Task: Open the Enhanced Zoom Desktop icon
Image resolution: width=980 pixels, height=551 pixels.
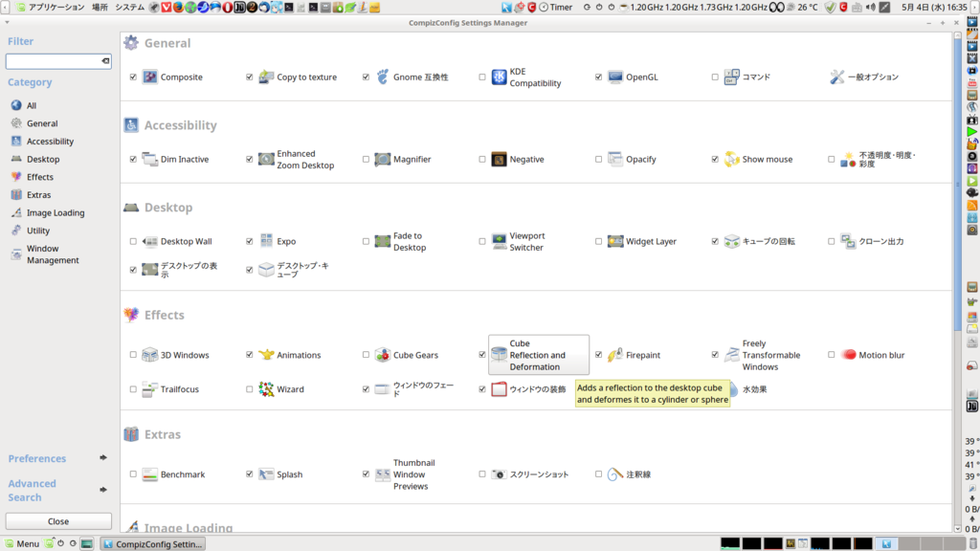Action: tap(266, 160)
